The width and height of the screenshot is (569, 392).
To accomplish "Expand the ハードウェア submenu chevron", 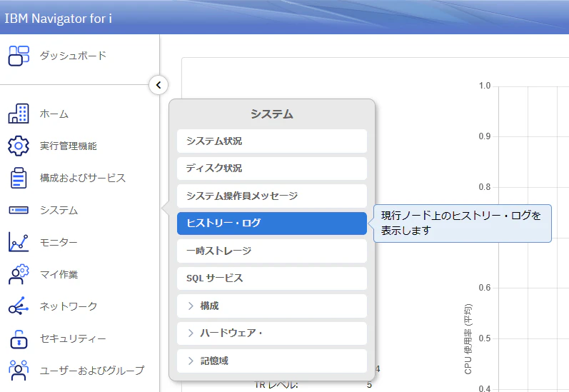I will click(x=191, y=333).
